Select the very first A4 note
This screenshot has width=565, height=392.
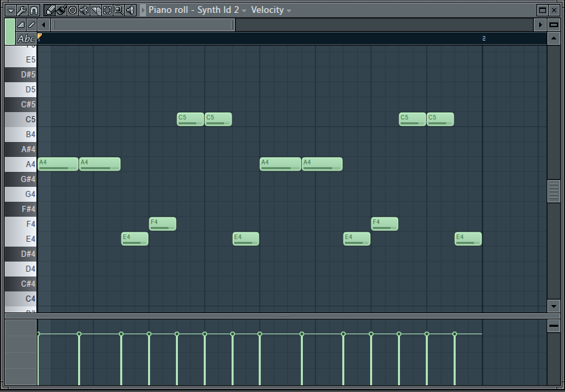58,164
